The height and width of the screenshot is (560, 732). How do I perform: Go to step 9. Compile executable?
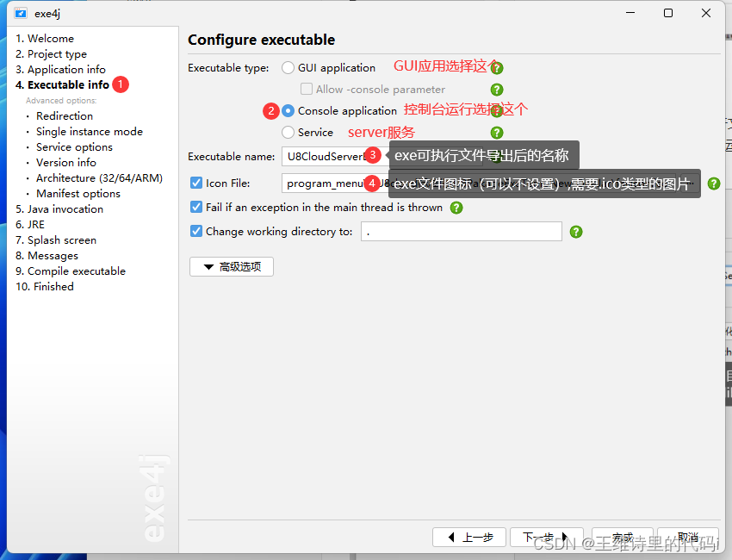(71, 271)
